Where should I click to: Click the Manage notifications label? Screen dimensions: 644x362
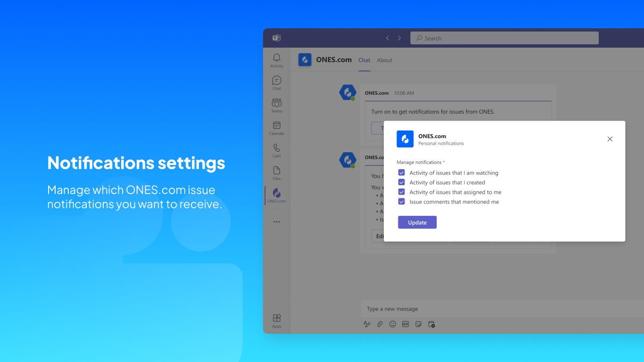pos(419,162)
